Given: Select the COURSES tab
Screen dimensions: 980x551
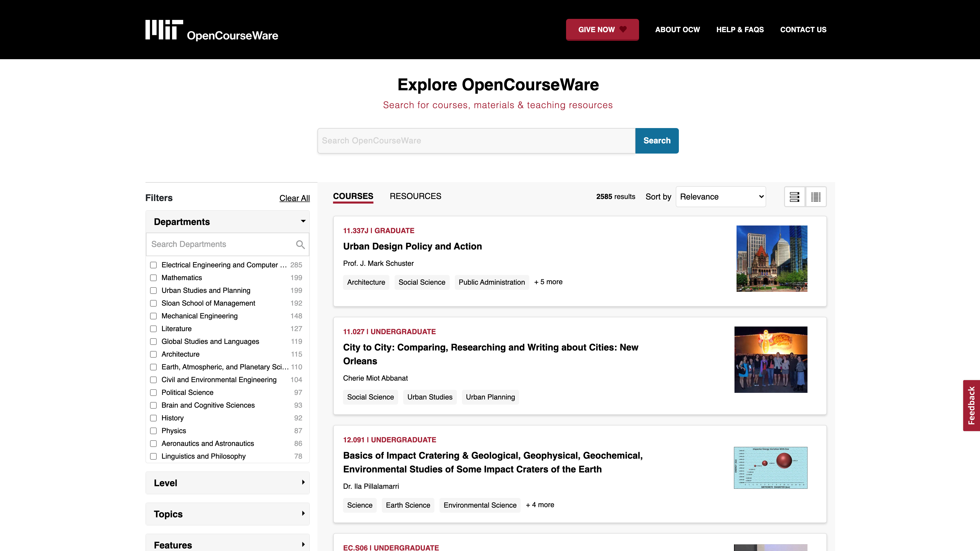Looking at the screenshot, I should pos(353,196).
